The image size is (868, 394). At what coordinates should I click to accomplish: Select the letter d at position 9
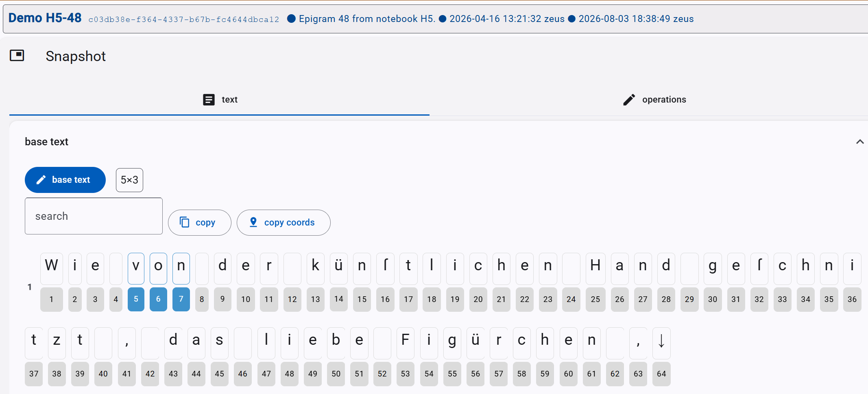[x=222, y=269]
